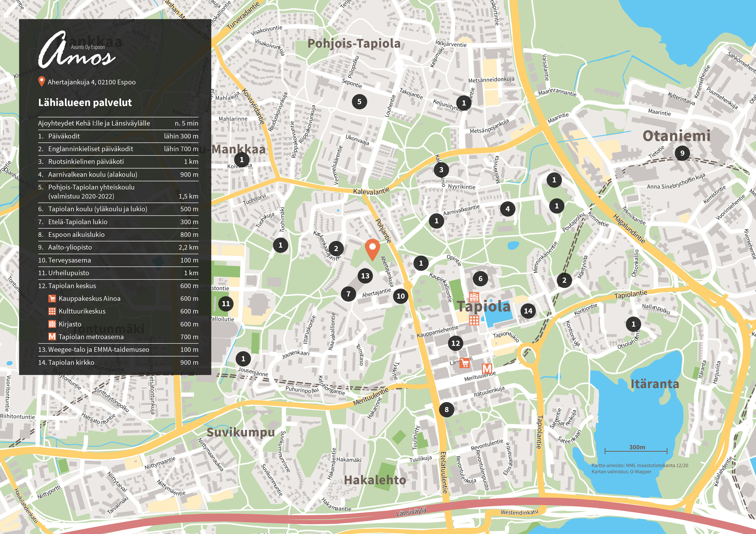Viewport: 756px width, 534px height.
Task: Click the Kulttuurikeskus grid icon in the legend
Action: (x=52, y=311)
